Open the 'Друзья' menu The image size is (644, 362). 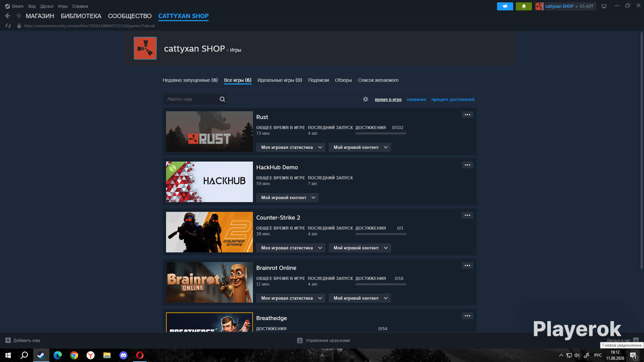(x=47, y=6)
